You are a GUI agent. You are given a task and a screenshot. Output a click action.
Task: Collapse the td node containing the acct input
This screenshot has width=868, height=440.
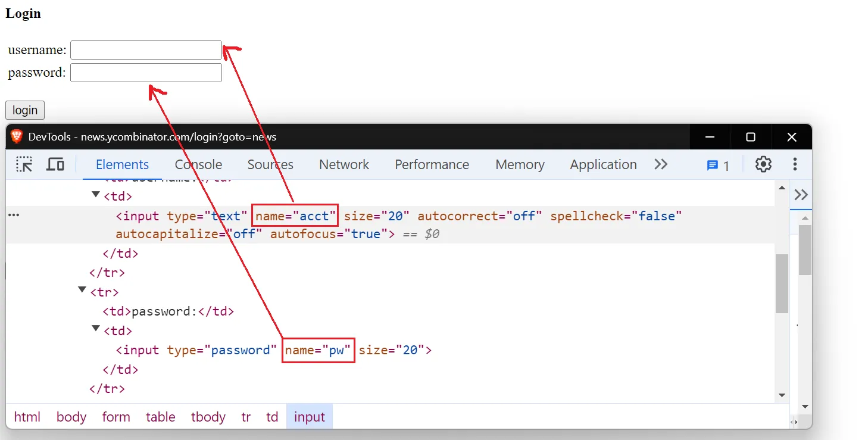point(96,195)
